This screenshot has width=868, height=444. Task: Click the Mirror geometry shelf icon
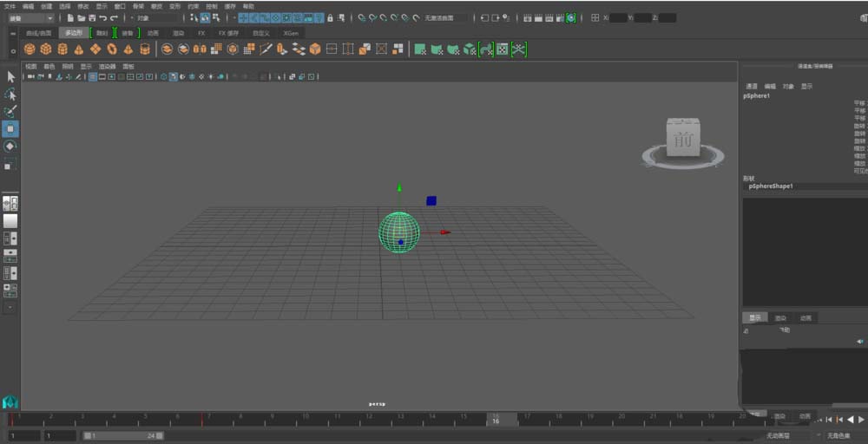pos(200,49)
